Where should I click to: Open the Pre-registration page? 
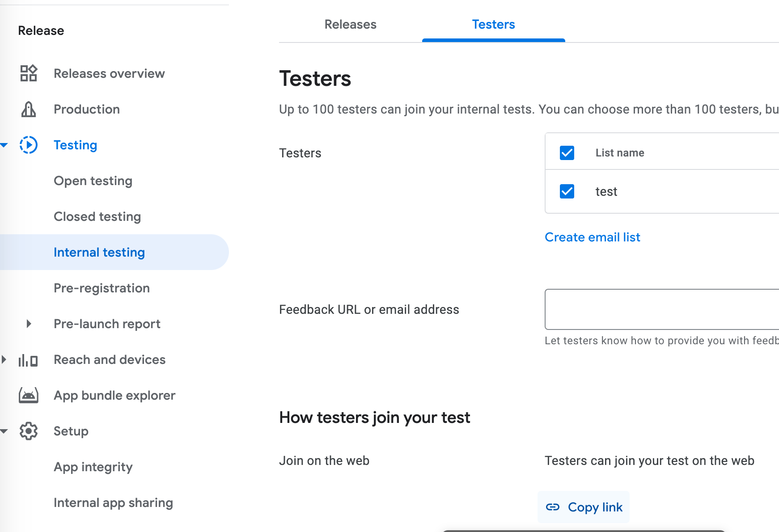click(102, 288)
